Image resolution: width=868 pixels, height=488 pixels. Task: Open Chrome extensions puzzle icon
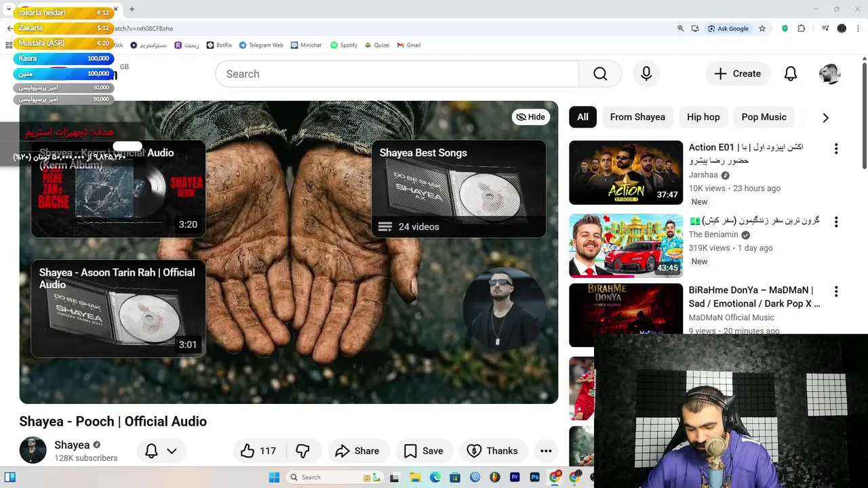(x=802, y=28)
